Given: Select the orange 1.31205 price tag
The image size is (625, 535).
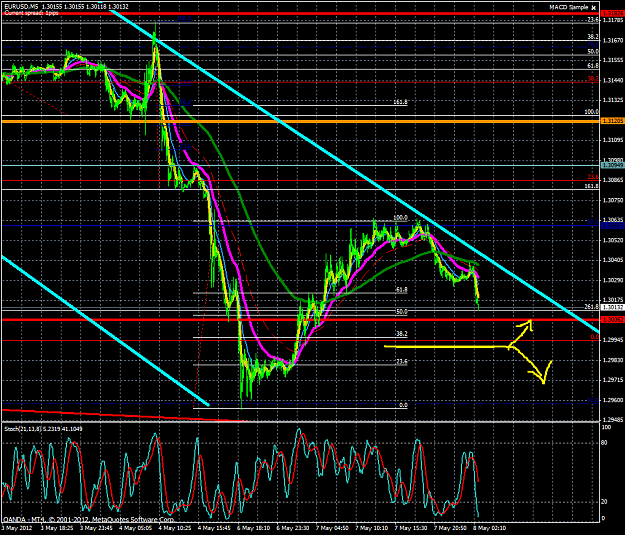Looking at the screenshot, I should (x=612, y=121).
